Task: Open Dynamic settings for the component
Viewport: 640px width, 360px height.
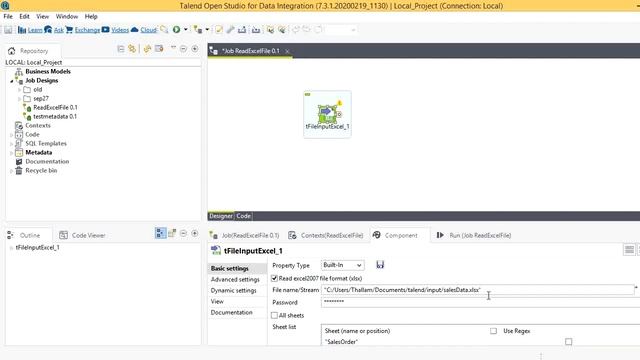Action: pos(233,291)
